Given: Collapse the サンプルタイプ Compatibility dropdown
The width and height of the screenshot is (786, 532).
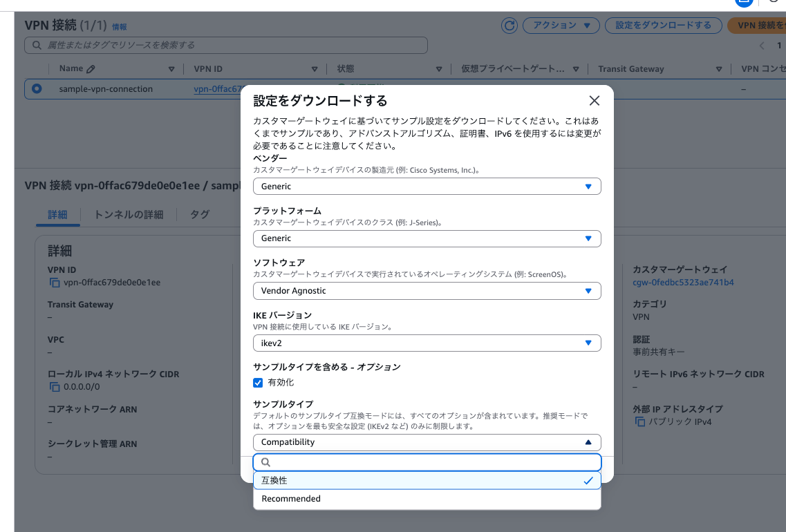Looking at the screenshot, I should tap(590, 441).
